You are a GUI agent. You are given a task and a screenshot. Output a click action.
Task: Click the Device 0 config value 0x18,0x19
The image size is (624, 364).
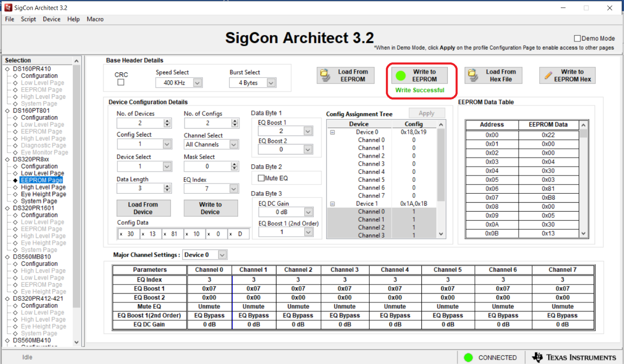click(x=414, y=132)
